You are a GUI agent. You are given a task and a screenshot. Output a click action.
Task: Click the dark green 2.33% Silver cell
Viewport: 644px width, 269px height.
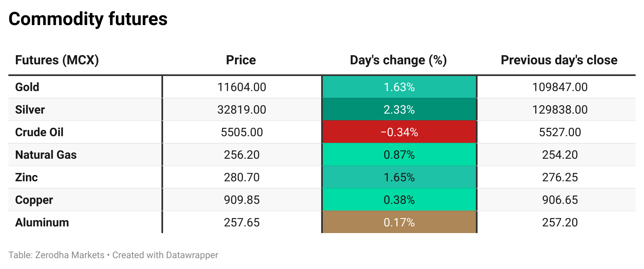pyautogui.click(x=399, y=109)
